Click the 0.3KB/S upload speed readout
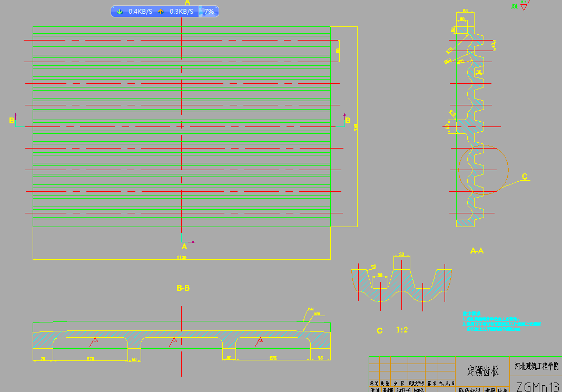The height and width of the screenshot is (392, 562). tap(181, 12)
